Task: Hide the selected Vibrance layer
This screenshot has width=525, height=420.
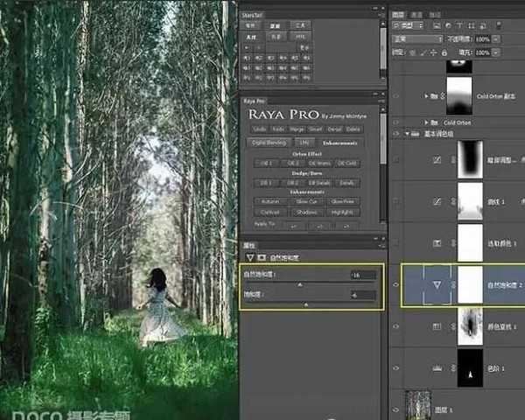Action: pyautogui.click(x=396, y=285)
